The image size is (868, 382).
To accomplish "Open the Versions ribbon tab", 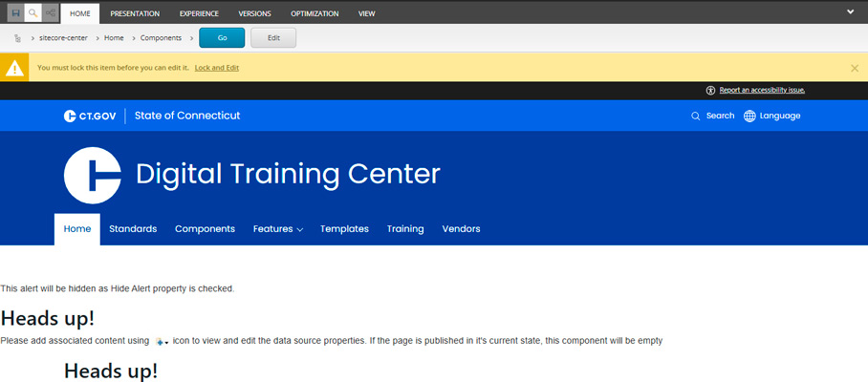I will 254,13.
